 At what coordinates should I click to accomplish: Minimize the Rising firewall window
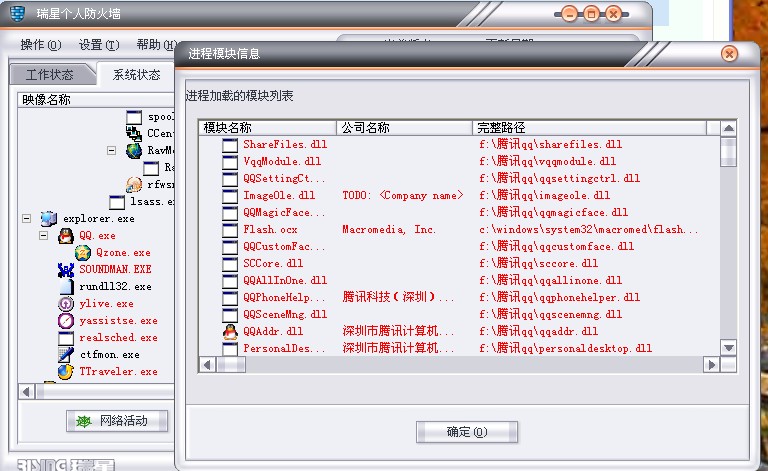pyautogui.click(x=569, y=14)
